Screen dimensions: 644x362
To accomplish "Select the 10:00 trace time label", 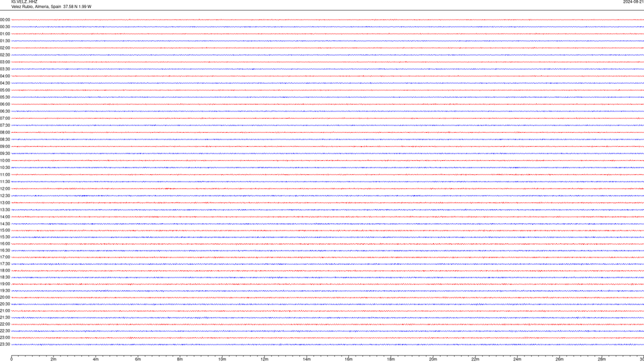I will [5, 160].
